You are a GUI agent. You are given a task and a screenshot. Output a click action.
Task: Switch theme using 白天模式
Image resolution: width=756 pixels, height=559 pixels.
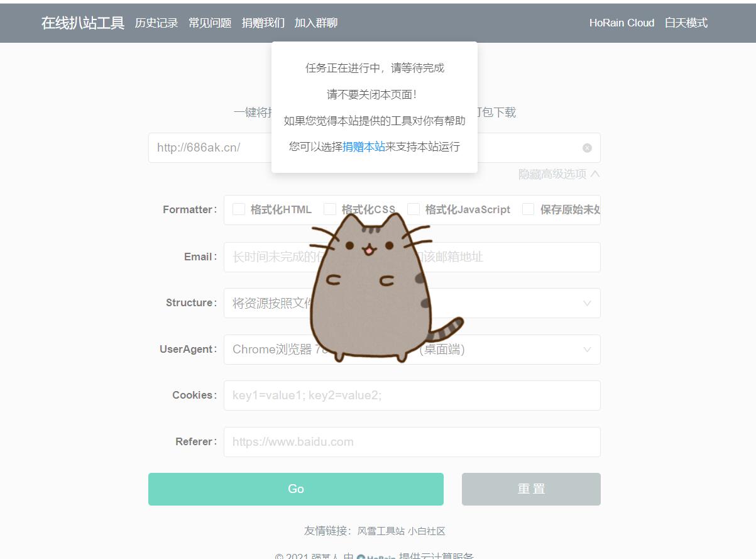pos(686,23)
